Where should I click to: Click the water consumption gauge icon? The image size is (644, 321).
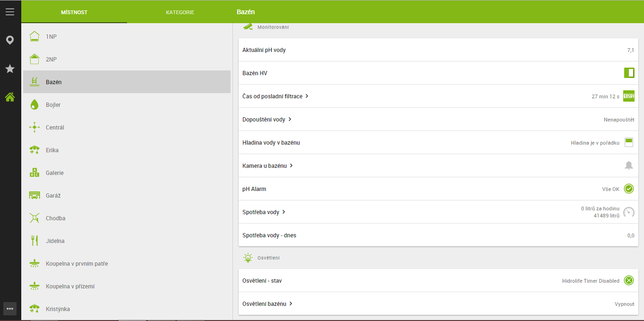pyautogui.click(x=628, y=212)
